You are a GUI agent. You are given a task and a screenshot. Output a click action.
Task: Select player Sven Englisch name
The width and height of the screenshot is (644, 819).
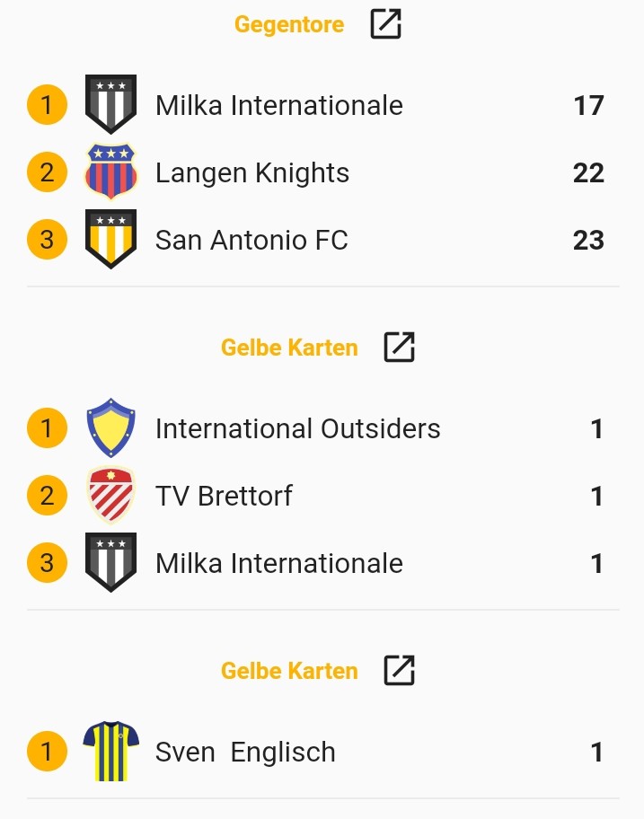245,752
